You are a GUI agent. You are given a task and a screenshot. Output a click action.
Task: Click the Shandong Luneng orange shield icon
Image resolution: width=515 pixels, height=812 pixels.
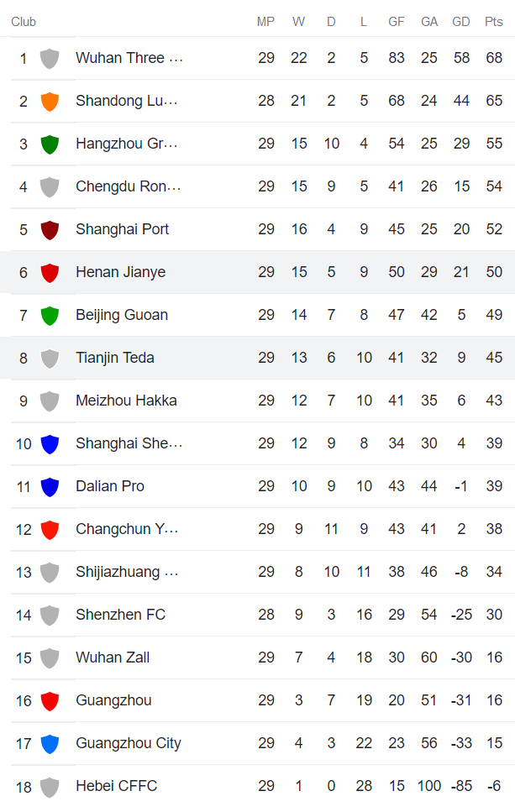(x=50, y=101)
